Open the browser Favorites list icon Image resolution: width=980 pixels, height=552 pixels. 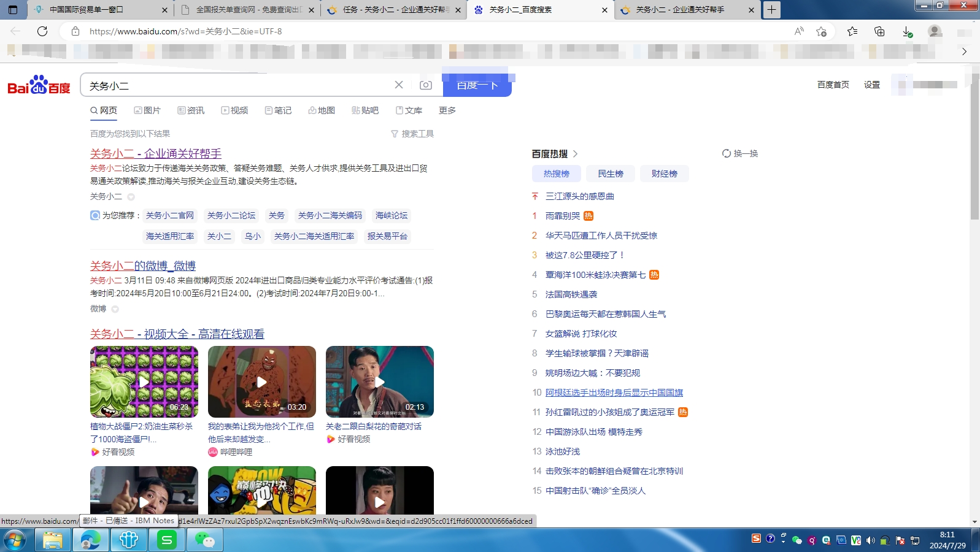point(852,31)
